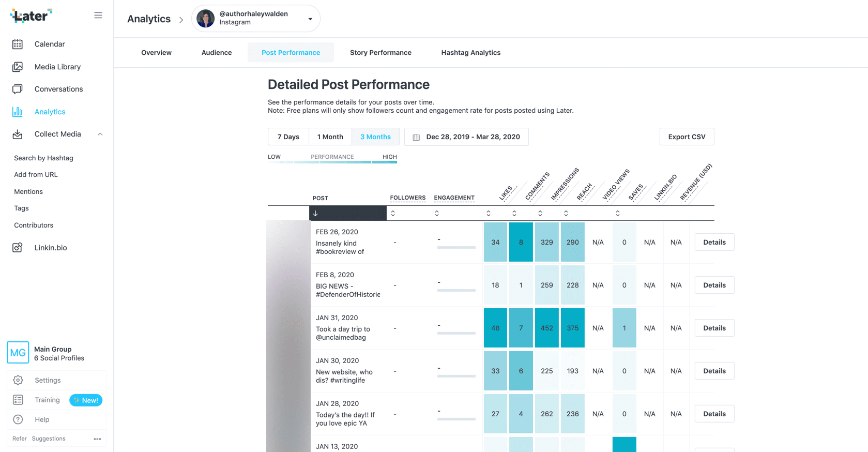Open the three-dots menu beside Suggestions
Image resolution: width=868 pixels, height=452 pixels.
[97, 439]
